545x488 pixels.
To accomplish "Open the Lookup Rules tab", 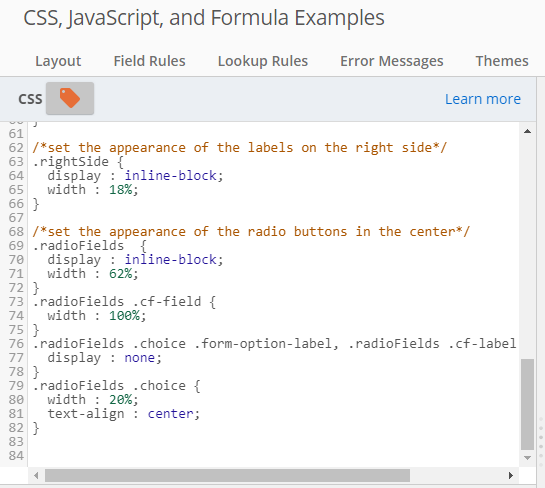I will (263, 61).
